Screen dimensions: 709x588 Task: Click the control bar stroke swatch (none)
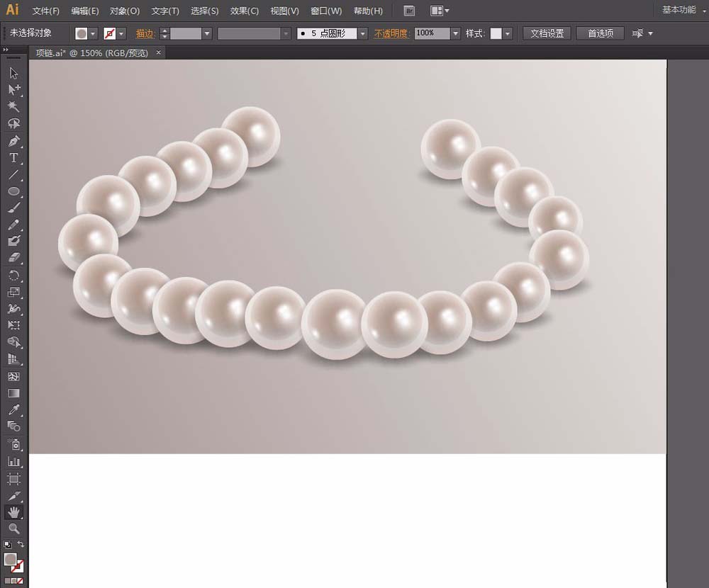click(109, 33)
